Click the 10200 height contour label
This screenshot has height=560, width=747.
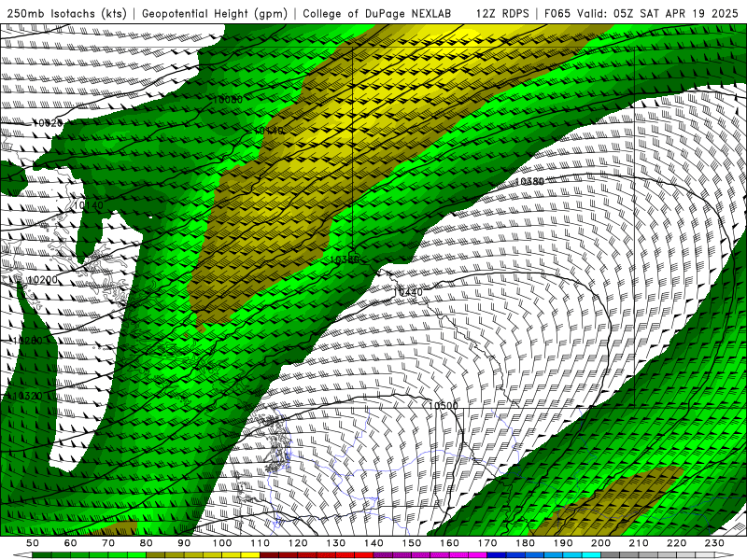click(x=42, y=280)
